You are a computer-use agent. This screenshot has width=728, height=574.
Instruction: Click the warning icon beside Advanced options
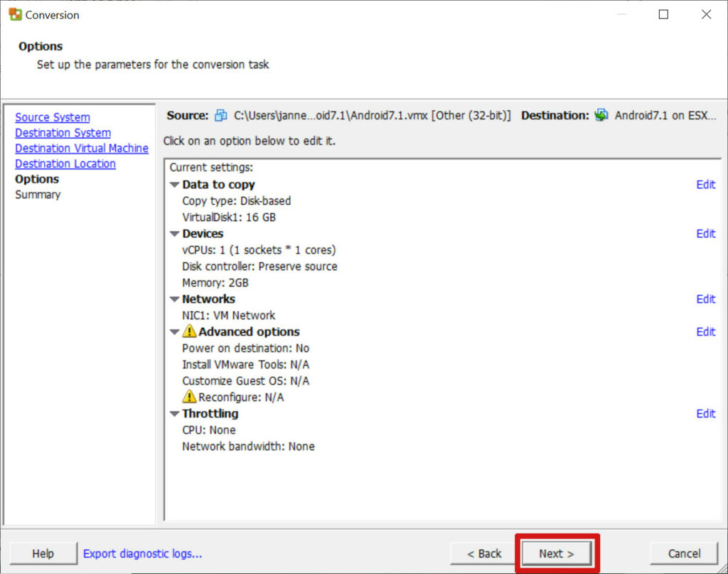189,331
